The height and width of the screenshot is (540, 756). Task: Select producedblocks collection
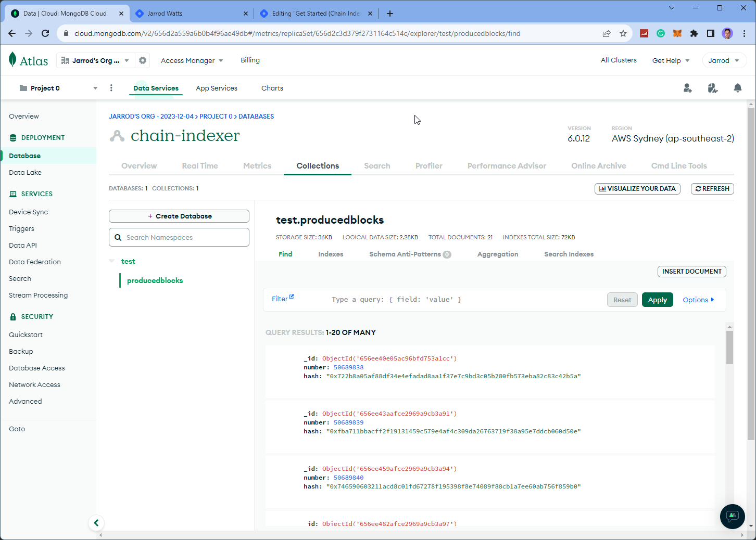click(x=155, y=280)
